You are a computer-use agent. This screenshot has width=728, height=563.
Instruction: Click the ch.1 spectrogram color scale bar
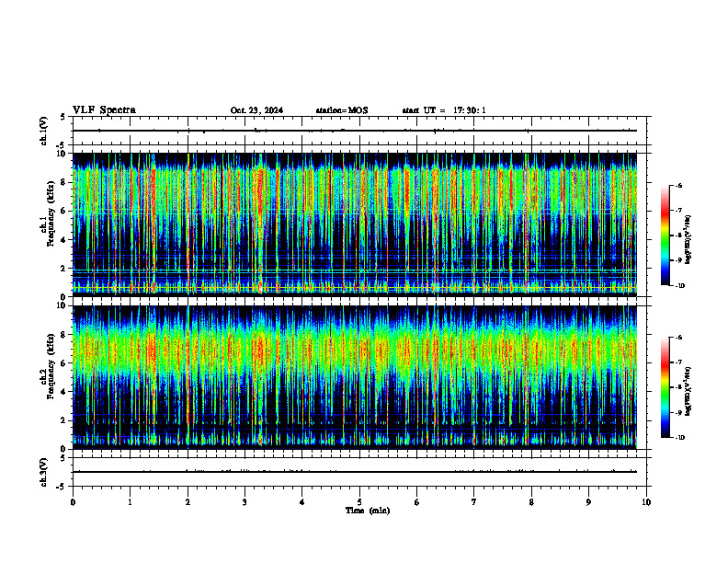(665, 236)
